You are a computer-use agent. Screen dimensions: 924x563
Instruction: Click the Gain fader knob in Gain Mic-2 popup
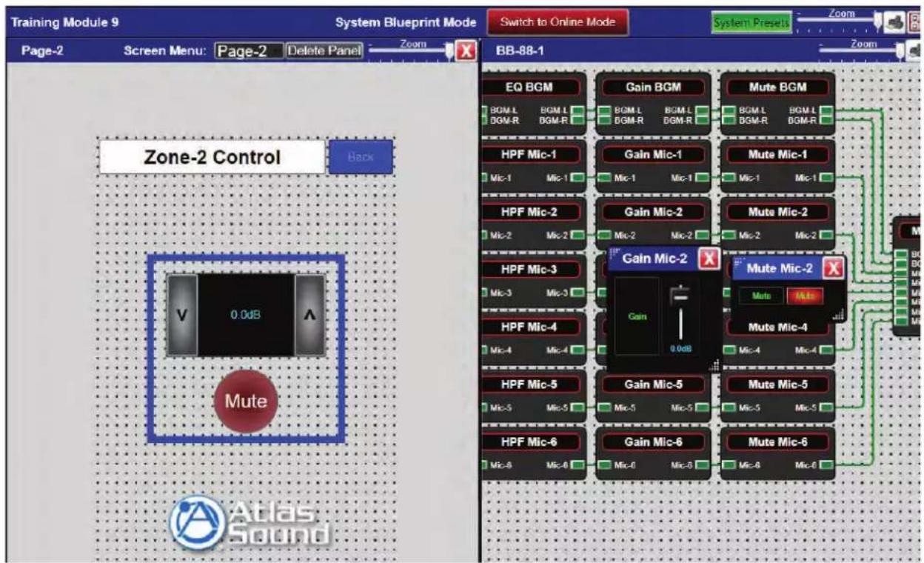click(680, 296)
